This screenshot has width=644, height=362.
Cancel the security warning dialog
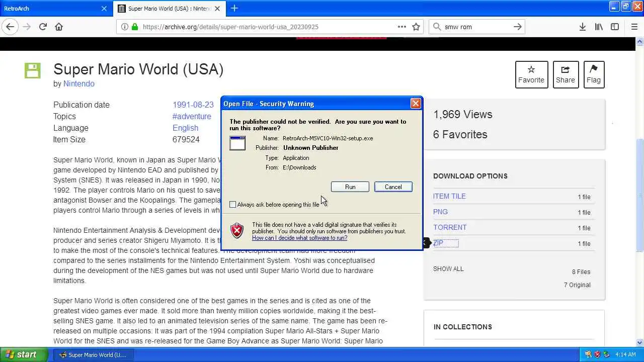393,187
